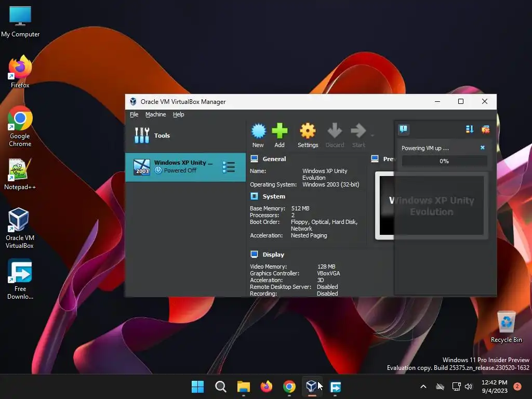This screenshot has height=399, width=532.
Task: Click the VBoxVGA graphics controller value
Action: click(328, 273)
